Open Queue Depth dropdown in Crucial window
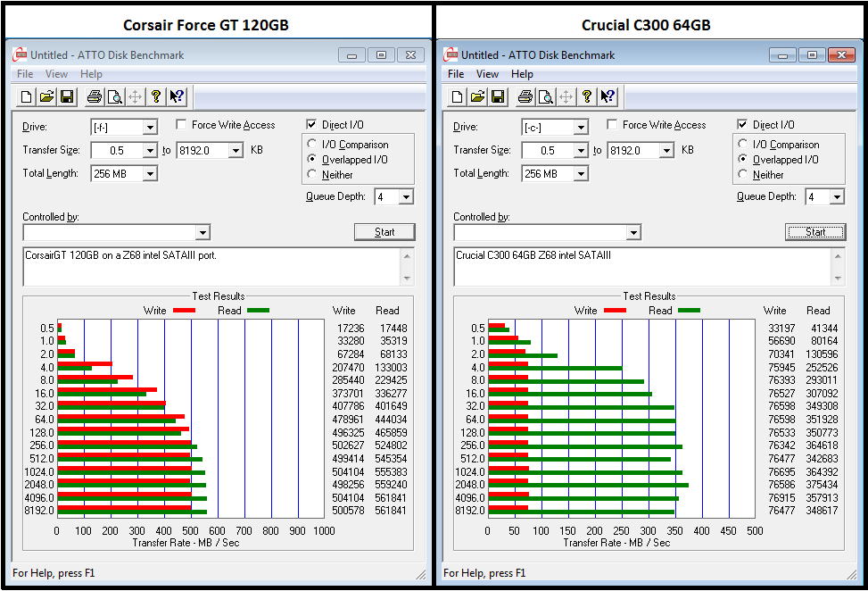 837,196
